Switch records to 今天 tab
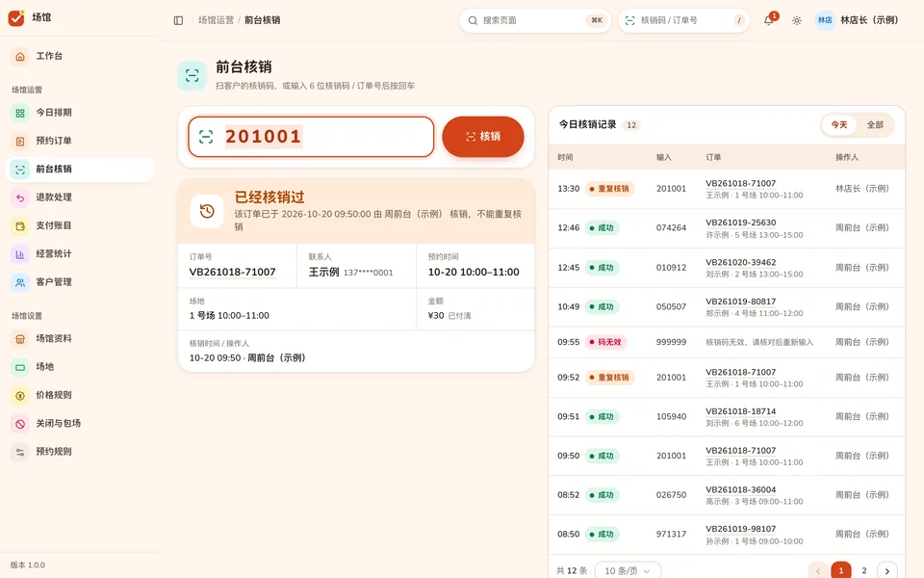 coord(839,124)
